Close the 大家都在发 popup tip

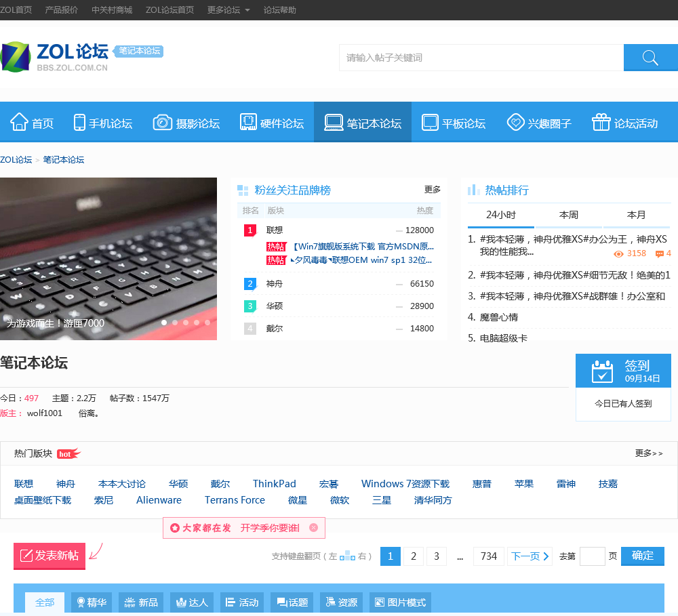coord(314,527)
